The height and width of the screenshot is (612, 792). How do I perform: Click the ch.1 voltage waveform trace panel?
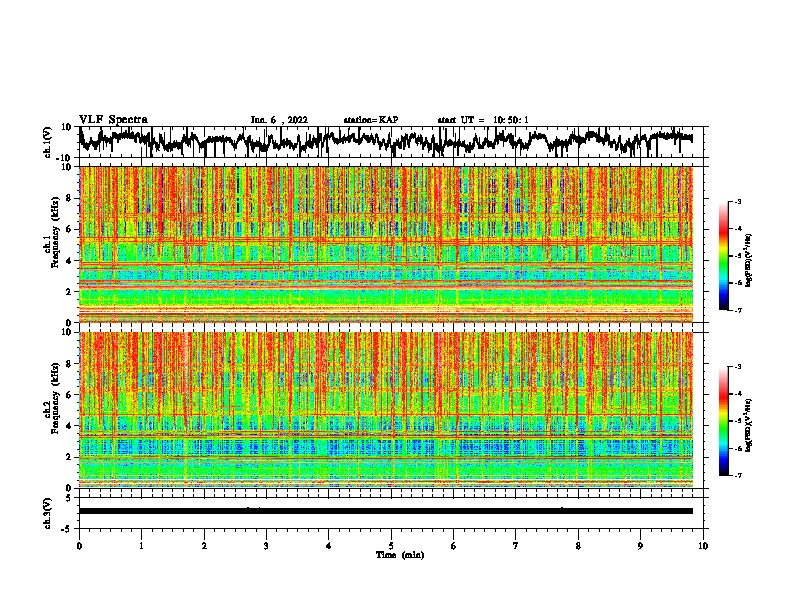[x=391, y=142]
